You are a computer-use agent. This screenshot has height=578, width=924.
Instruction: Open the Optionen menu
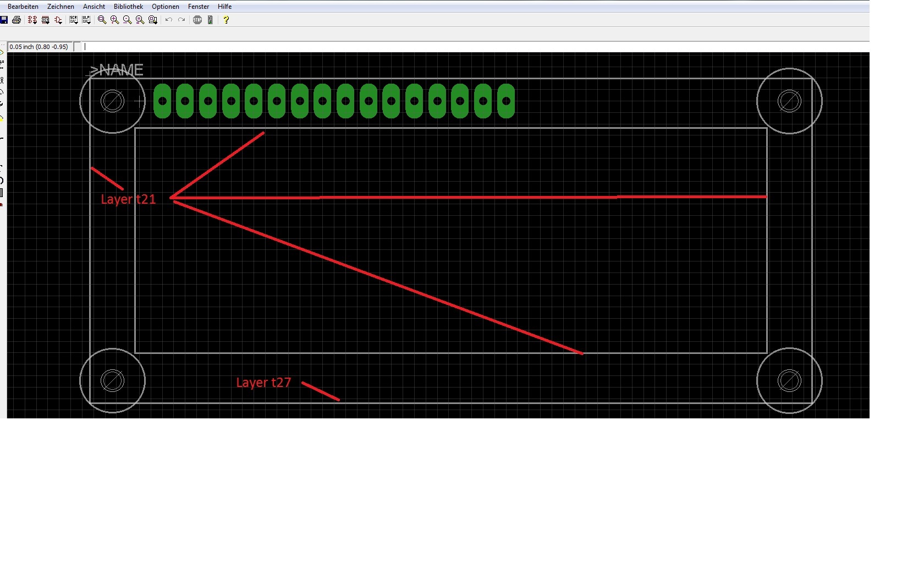click(x=166, y=7)
